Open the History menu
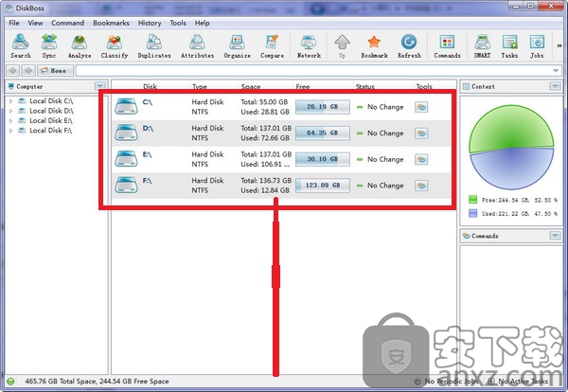Viewport: 568px width, 392px height. 150,23
